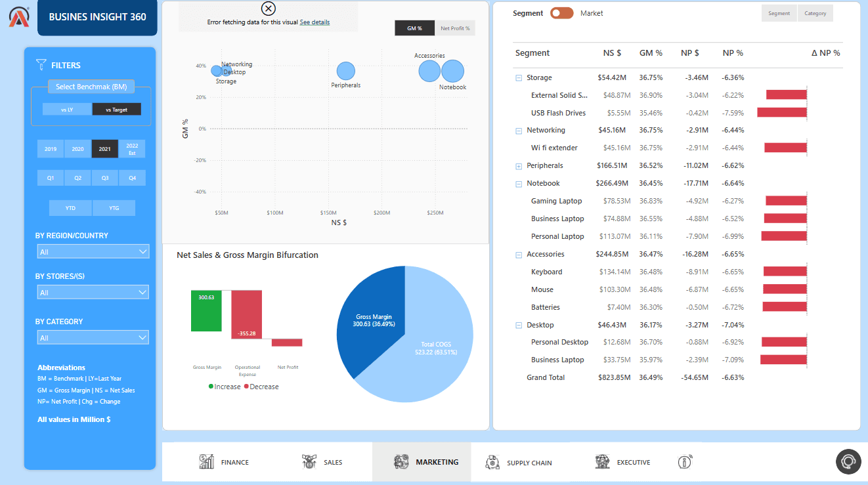The height and width of the screenshot is (485, 868).
Task: Select the Q3 quarter filter
Action: pyautogui.click(x=104, y=177)
